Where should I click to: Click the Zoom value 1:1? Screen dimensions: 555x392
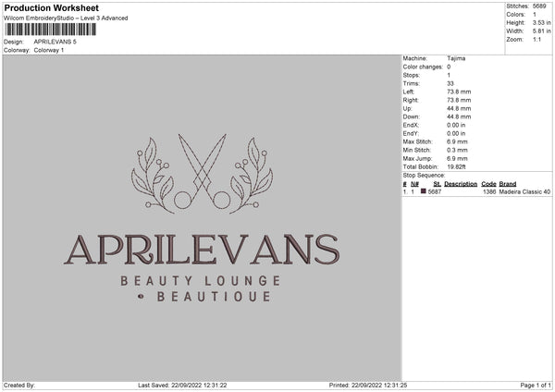click(536, 40)
